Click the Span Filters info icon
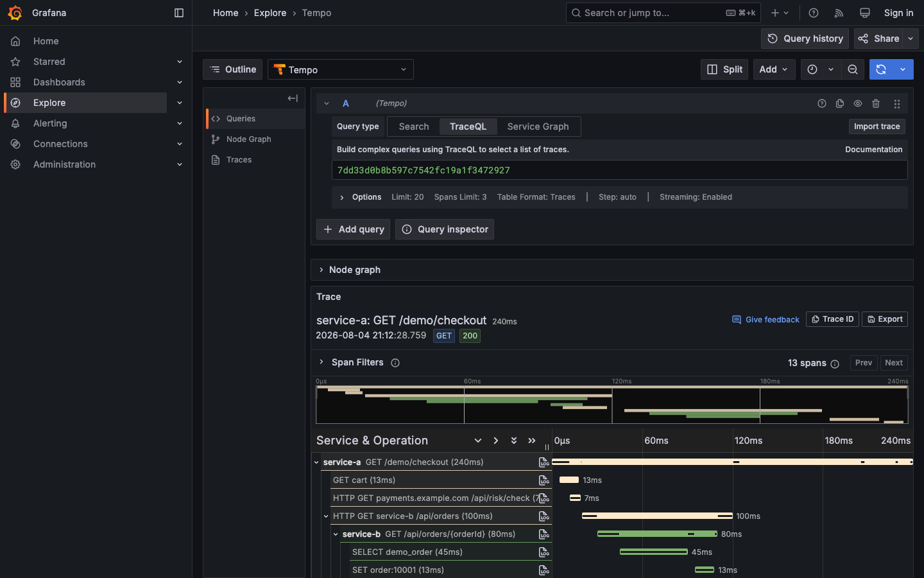 click(x=395, y=363)
